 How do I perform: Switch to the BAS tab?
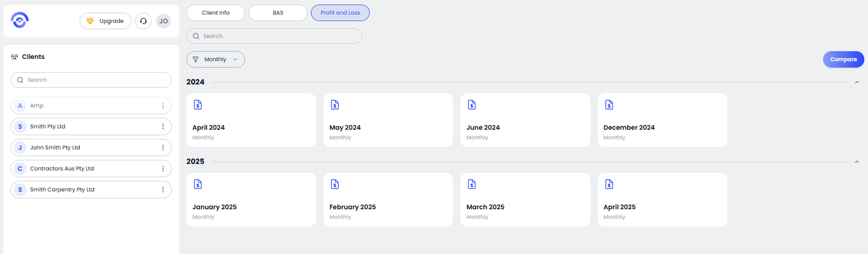coord(278,13)
